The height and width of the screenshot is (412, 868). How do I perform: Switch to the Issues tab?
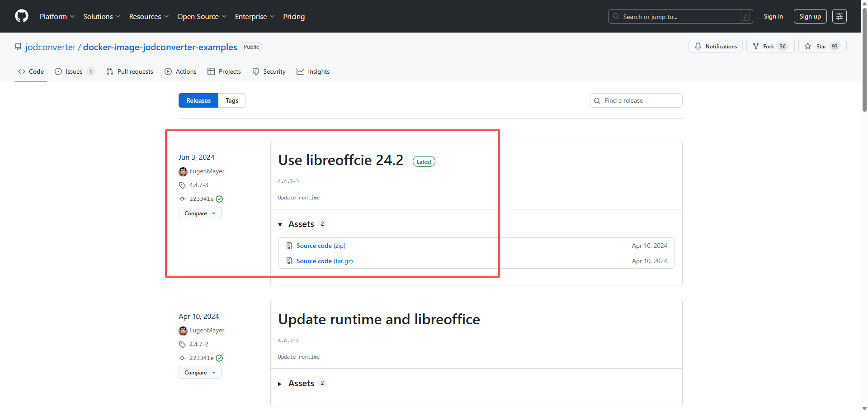[75, 71]
